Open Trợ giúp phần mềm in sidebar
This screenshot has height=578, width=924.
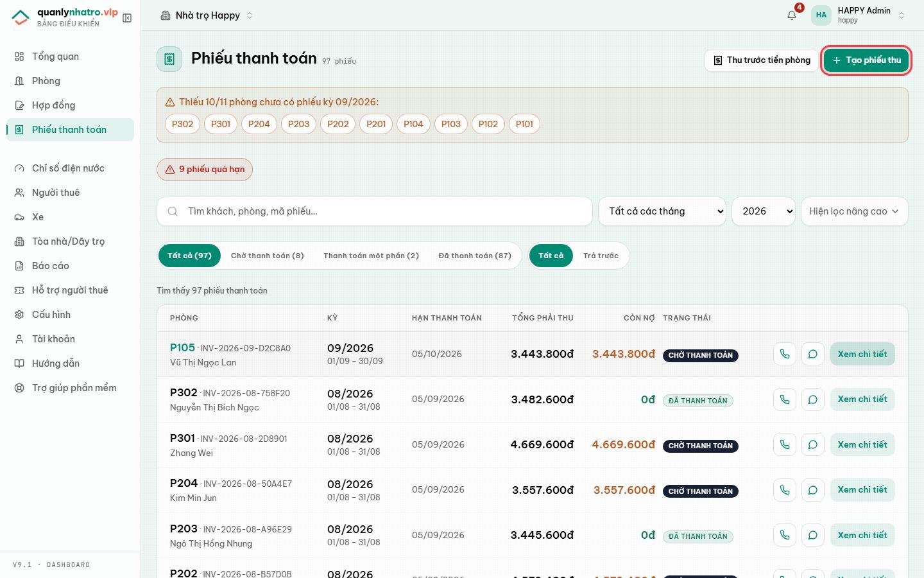tap(70, 388)
